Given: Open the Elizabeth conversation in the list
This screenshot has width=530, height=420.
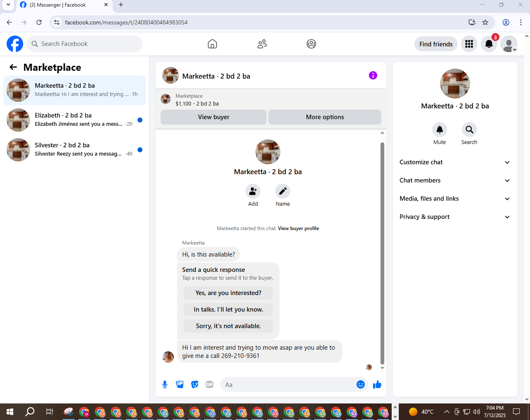Looking at the screenshot, I should (x=75, y=120).
